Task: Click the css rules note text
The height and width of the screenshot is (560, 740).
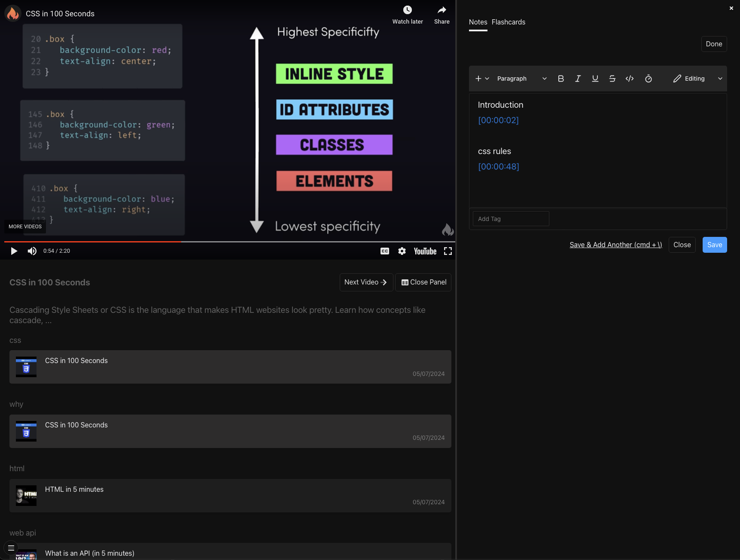Action: pos(494,151)
